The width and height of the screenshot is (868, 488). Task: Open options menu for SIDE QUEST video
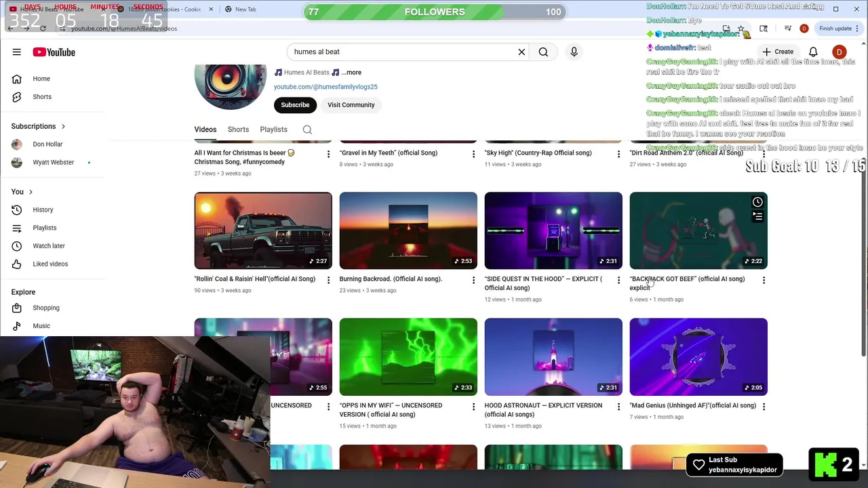pyautogui.click(x=618, y=280)
